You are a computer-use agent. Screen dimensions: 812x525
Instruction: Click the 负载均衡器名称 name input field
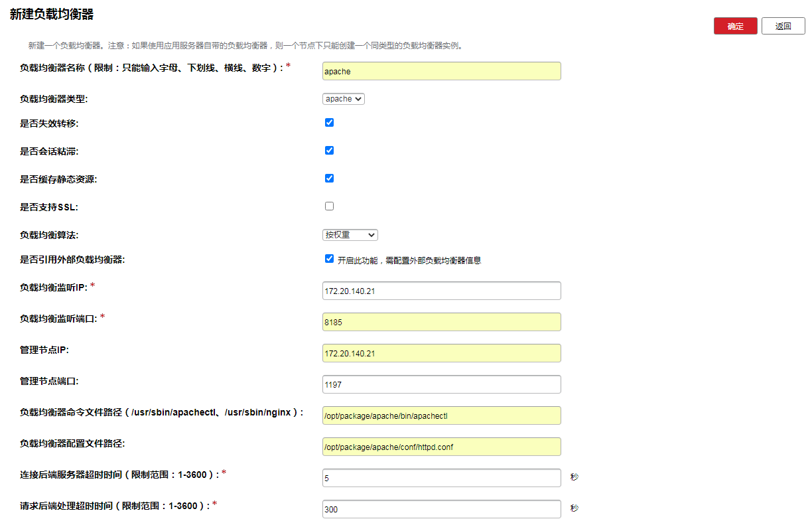click(x=441, y=71)
